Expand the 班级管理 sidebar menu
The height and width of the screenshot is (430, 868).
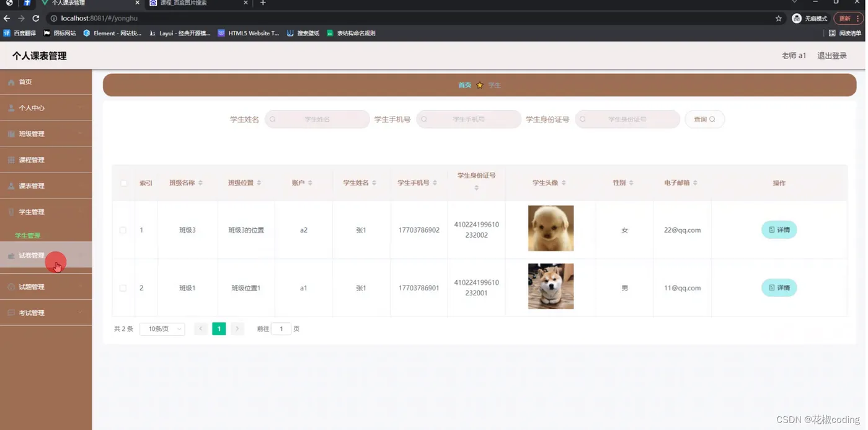point(46,134)
